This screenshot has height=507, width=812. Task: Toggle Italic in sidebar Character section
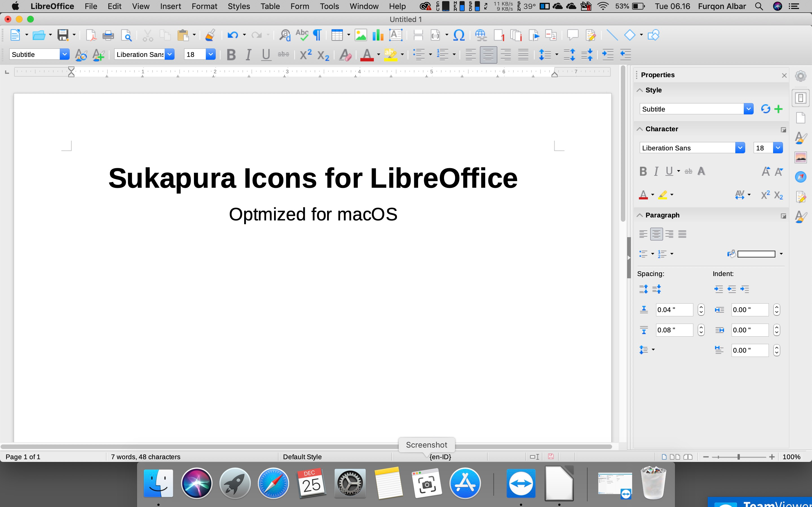point(656,171)
